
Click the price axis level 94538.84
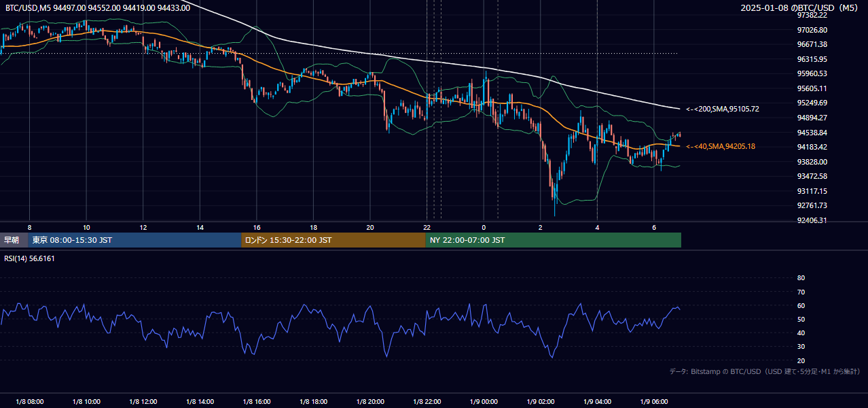coord(812,133)
